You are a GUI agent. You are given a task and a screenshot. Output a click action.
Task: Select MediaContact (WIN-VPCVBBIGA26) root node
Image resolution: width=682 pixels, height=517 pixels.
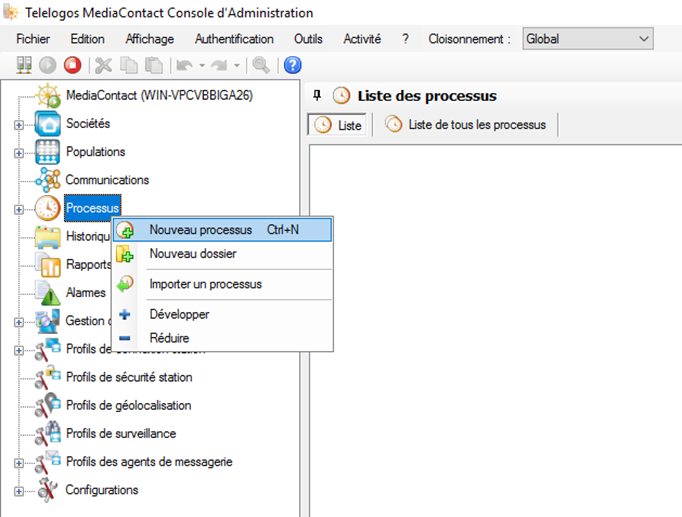159,95
